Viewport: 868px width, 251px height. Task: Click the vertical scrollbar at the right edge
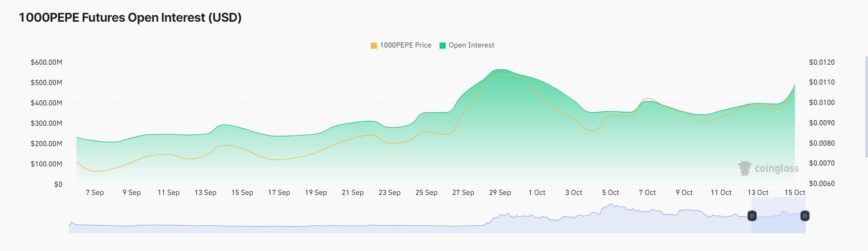point(866,107)
